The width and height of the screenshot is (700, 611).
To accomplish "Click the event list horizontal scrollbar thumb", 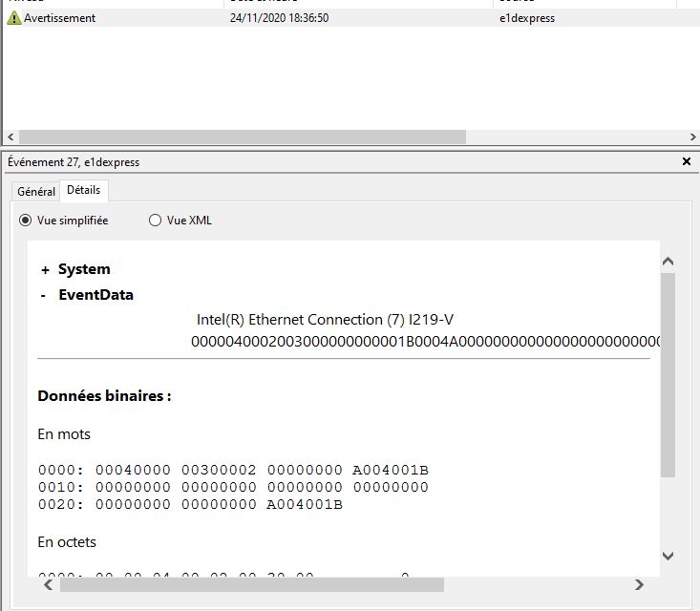I will click(243, 137).
